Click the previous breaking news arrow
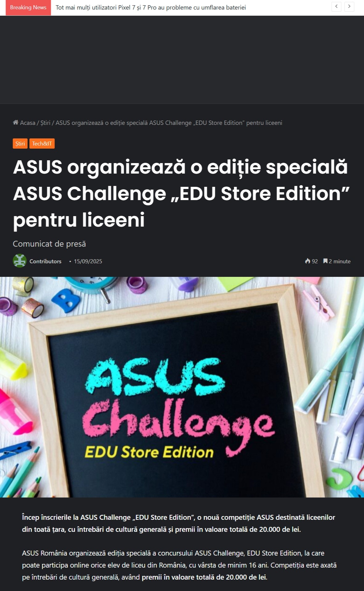Screen dimensions: 364x591 (336, 6)
